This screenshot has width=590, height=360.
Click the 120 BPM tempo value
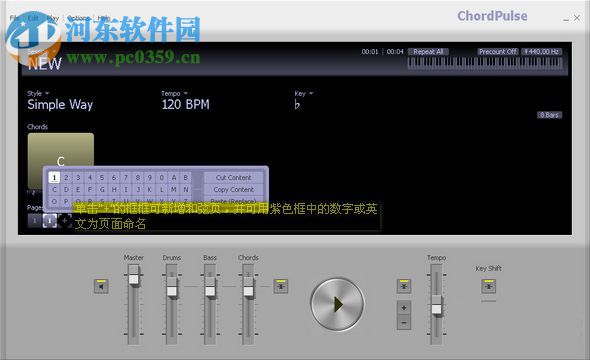tap(186, 105)
